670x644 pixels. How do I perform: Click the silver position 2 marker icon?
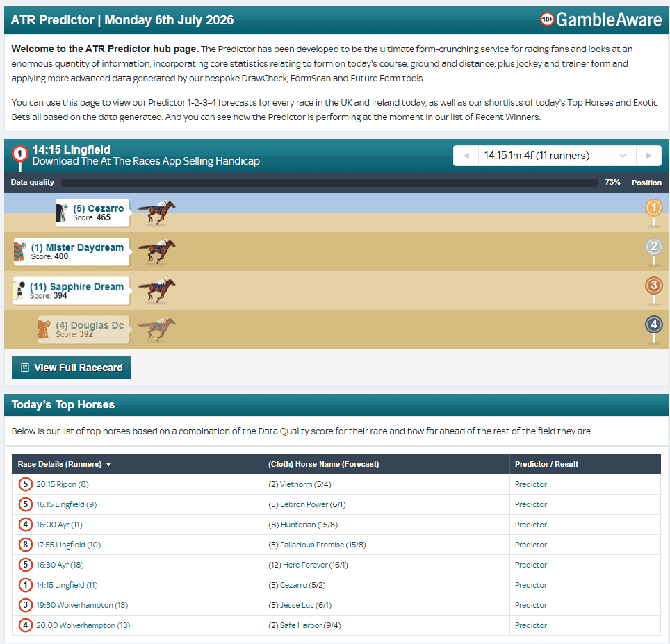[653, 251]
